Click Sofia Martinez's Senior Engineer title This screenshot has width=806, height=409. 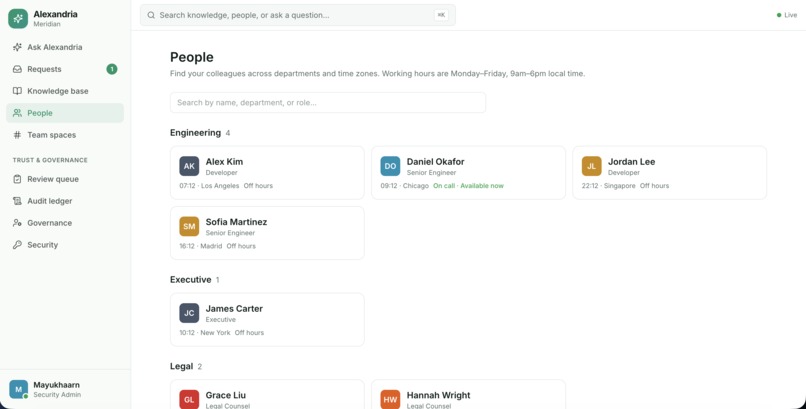click(x=230, y=233)
